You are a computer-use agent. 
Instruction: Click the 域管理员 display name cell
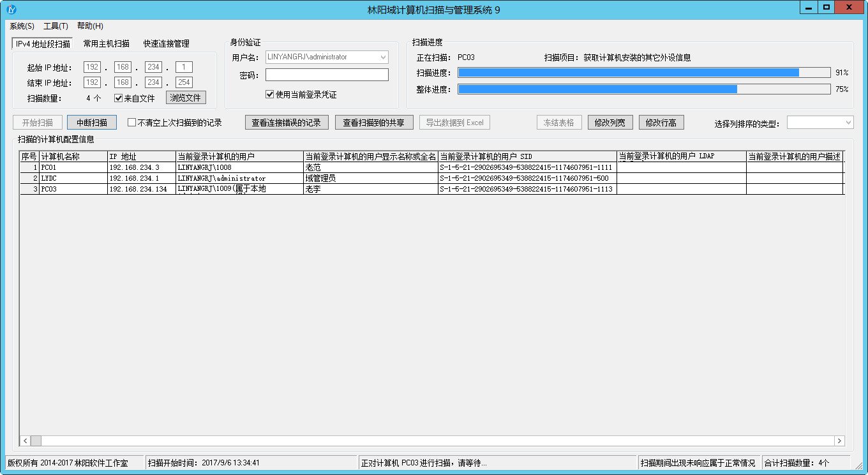[x=371, y=178]
